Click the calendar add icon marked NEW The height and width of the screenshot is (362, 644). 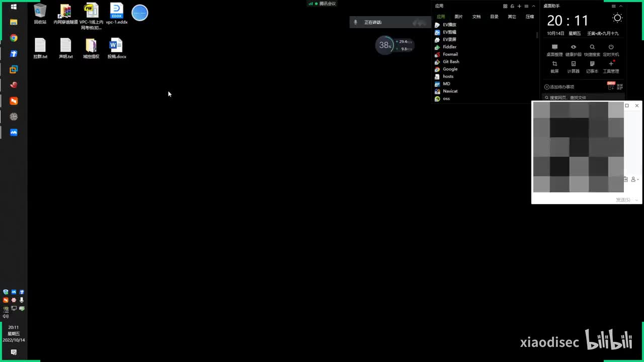click(611, 86)
